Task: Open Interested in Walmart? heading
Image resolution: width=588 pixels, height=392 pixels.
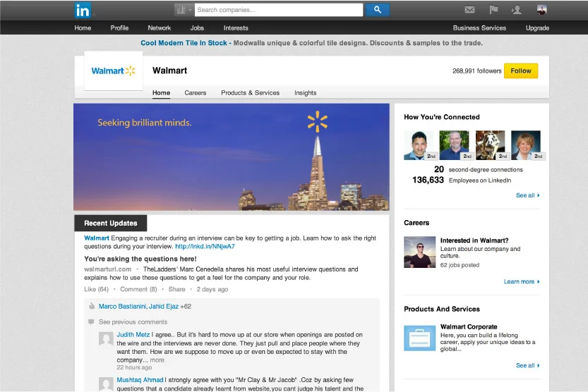Action: click(x=474, y=240)
